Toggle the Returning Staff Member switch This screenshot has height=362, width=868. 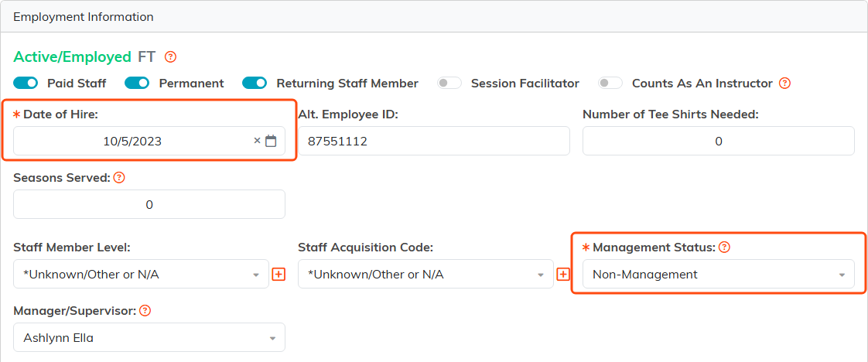(x=255, y=83)
